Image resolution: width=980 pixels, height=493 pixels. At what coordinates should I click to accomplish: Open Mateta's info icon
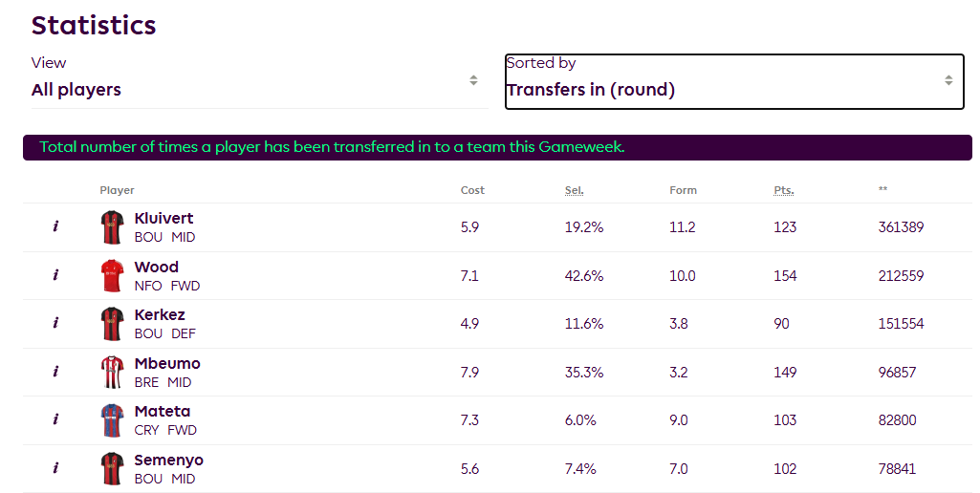tap(55, 419)
